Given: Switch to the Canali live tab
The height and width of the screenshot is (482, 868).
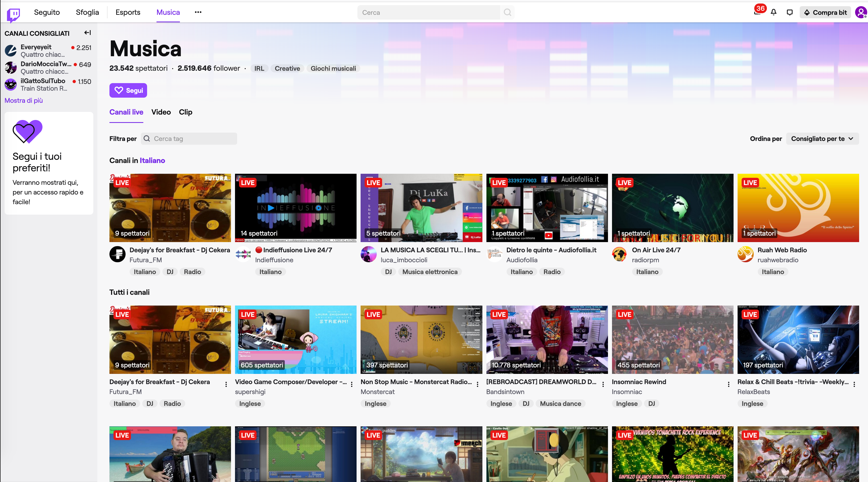Looking at the screenshot, I should [x=126, y=112].
